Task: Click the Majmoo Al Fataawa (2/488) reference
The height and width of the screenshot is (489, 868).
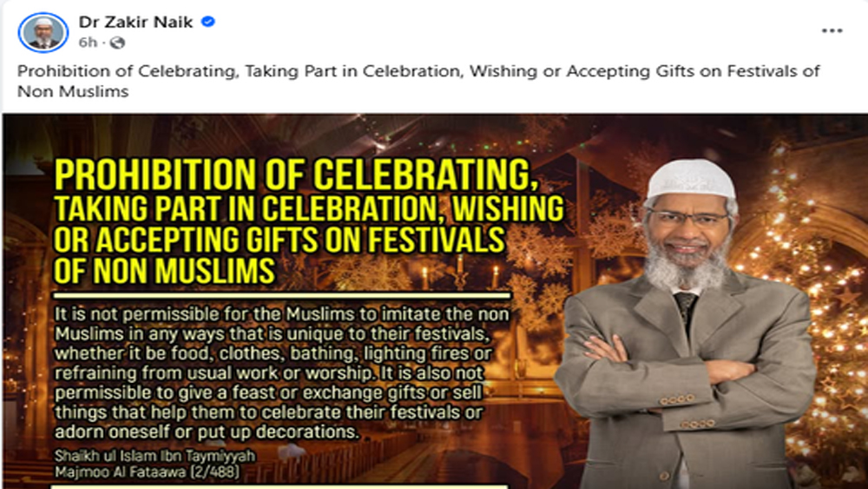Action: pyautogui.click(x=147, y=472)
